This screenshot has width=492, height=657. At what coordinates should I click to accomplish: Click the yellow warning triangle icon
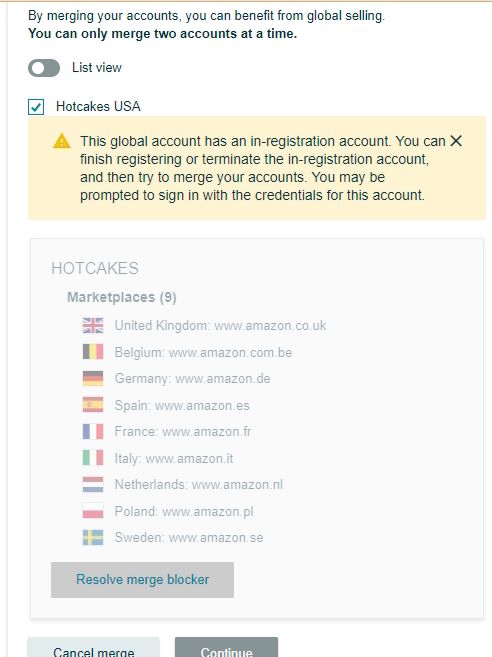pos(62,141)
